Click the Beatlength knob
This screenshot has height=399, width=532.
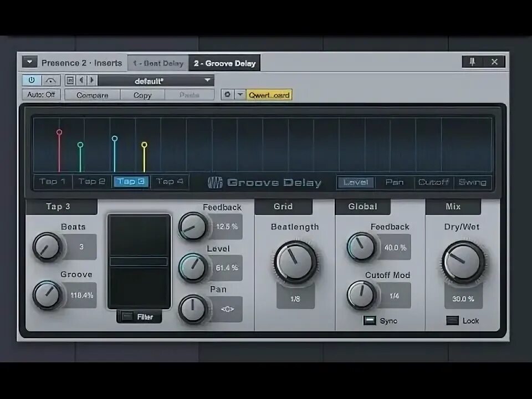[295, 262]
